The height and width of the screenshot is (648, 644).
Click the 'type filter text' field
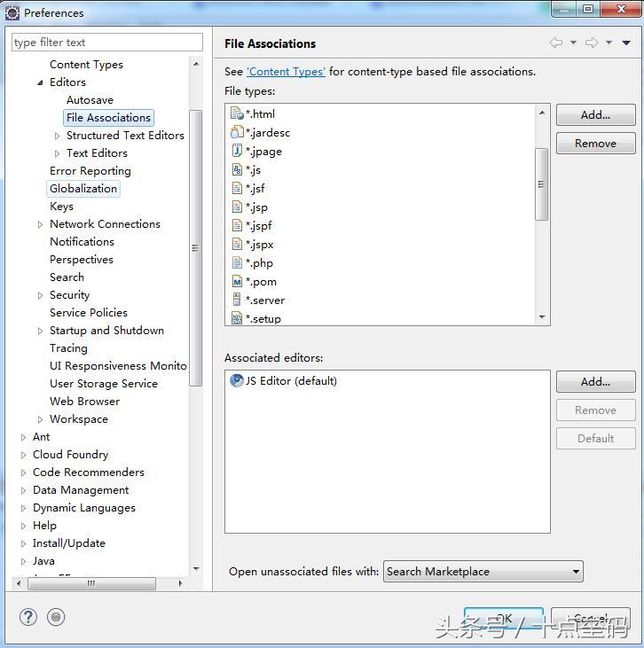click(x=107, y=43)
